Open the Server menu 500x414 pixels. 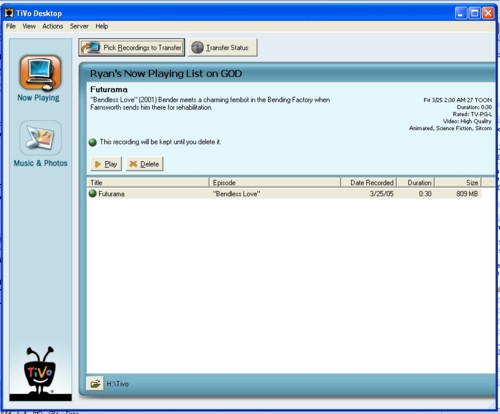point(79,26)
